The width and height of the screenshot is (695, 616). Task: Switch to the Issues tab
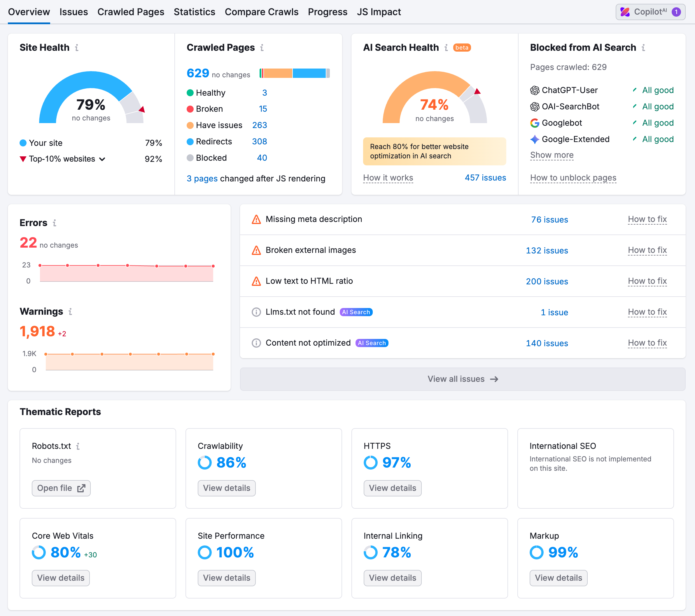point(73,12)
